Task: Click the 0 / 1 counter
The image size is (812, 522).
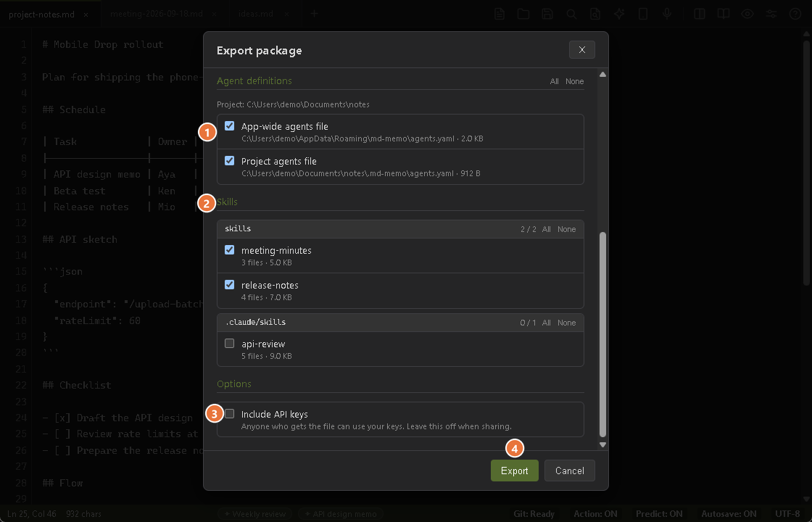Action: 529,323
